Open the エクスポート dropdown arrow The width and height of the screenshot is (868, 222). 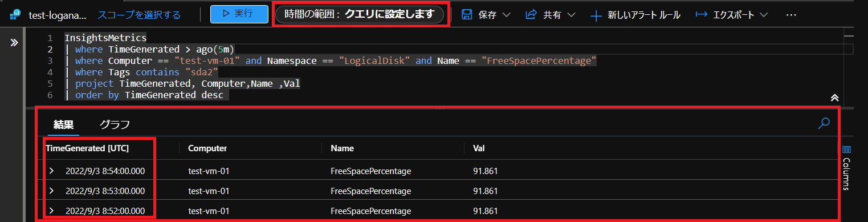tap(763, 15)
